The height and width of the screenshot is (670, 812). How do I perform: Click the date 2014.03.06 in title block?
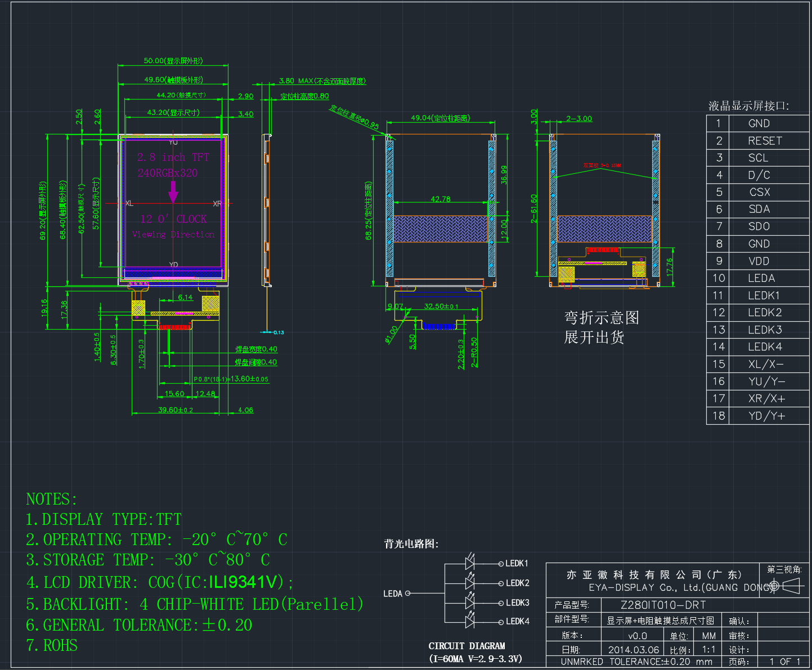[634, 650]
